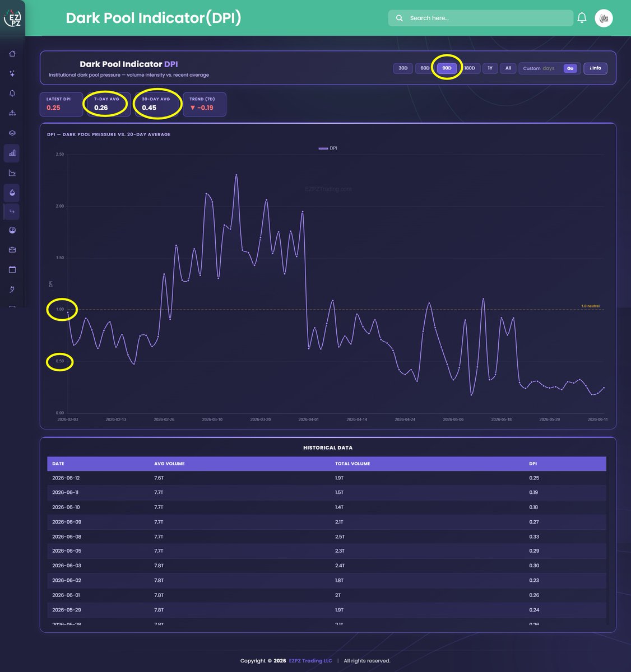Open the user profile avatar

(x=604, y=18)
